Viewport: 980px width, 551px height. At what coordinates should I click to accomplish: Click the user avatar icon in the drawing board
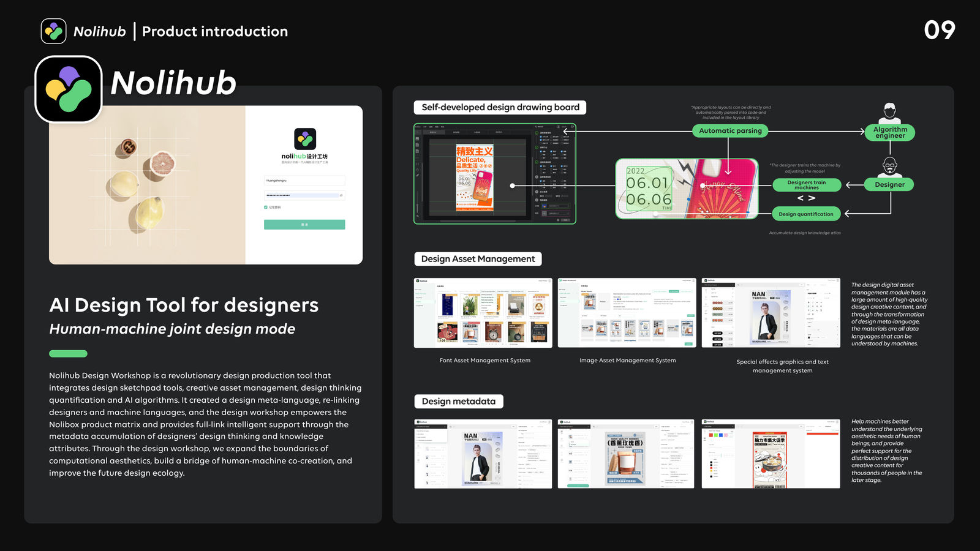[558, 127]
